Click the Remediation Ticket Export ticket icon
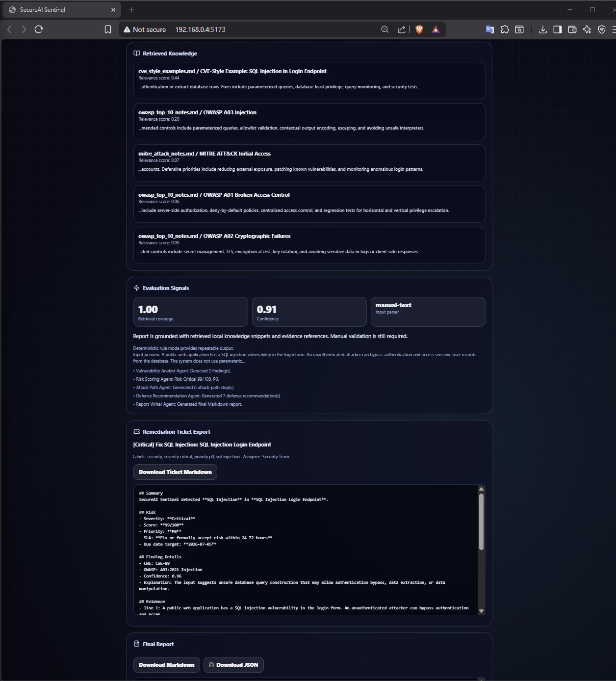The image size is (616, 681). 137,432
